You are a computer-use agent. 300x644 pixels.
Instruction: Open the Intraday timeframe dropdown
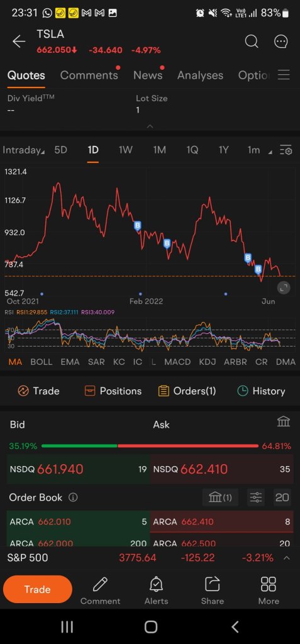click(x=23, y=150)
